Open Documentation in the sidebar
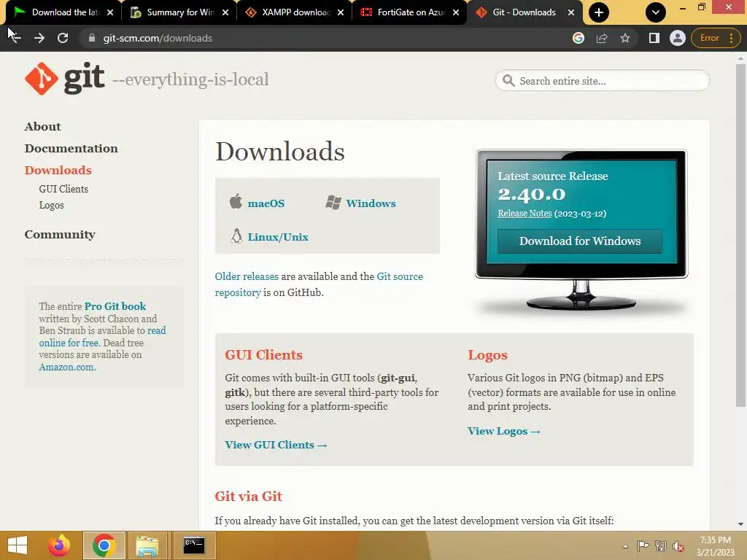This screenshot has height=560, width=747. [71, 148]
